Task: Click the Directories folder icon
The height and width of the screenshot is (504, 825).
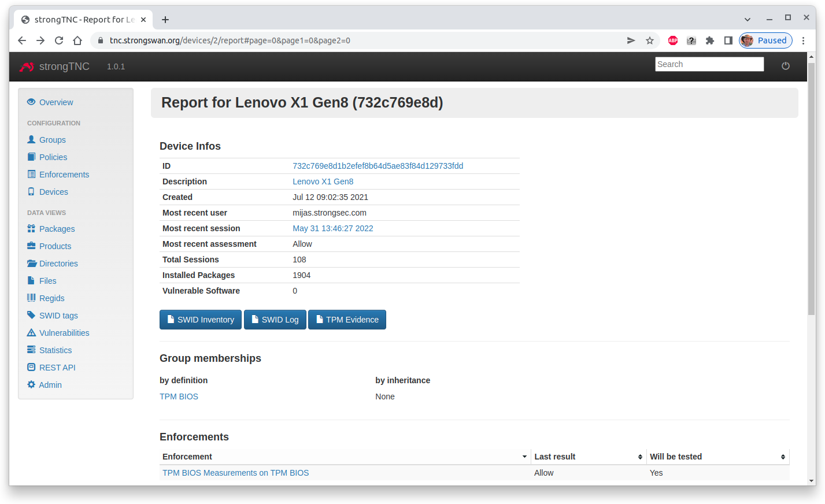Action: point(32,263)
